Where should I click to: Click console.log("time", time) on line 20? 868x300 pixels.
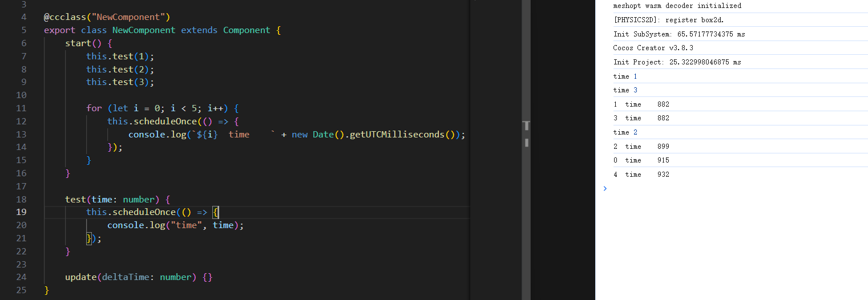(x=173, y=225)
